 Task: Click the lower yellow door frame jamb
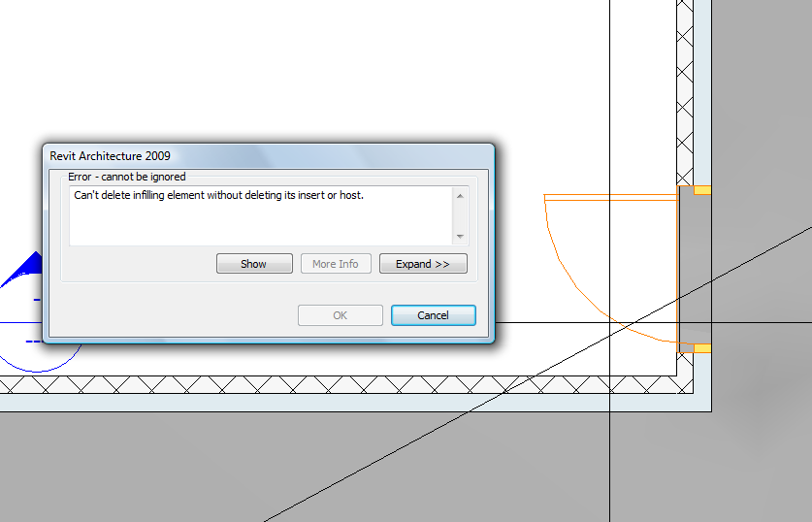pyautogui.click(x=702, y=348)
